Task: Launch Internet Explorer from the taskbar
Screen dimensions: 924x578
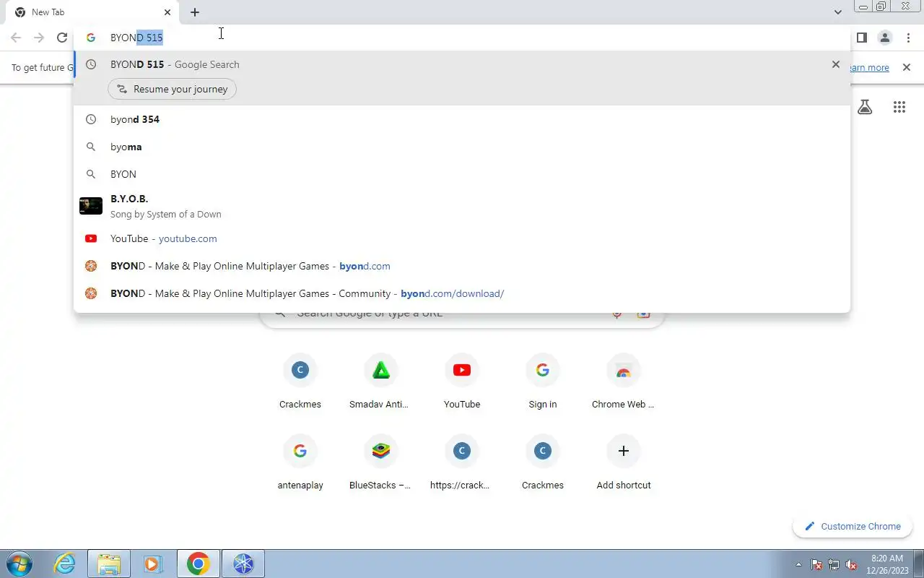Action: tap(65, 564)
